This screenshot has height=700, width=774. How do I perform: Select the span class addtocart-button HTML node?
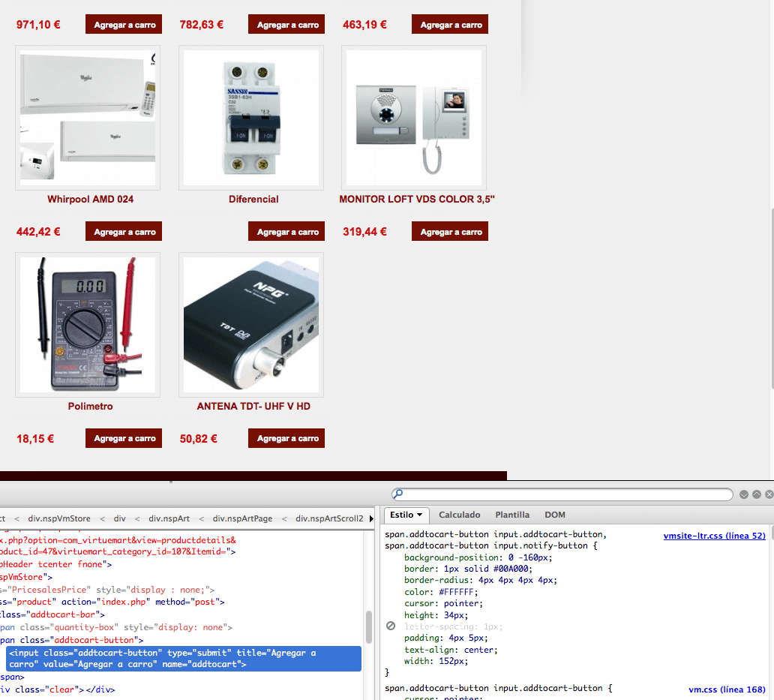(x=71, y=640)
